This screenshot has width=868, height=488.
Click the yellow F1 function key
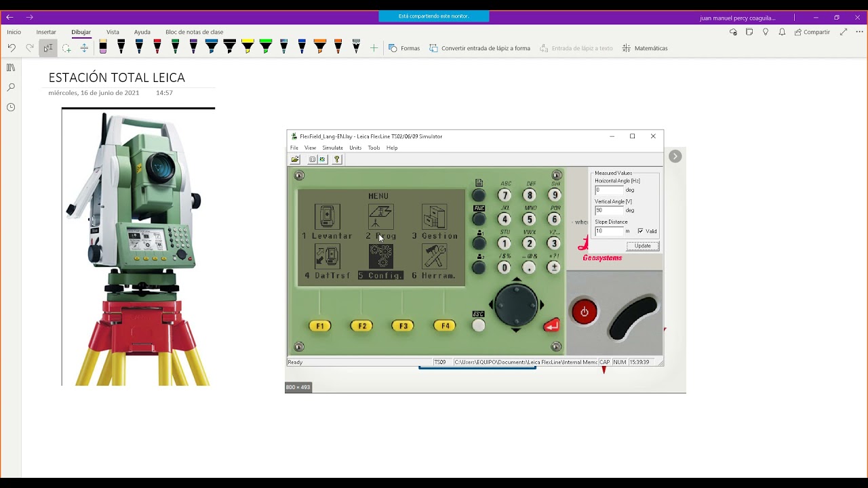(x=320, y=326)
